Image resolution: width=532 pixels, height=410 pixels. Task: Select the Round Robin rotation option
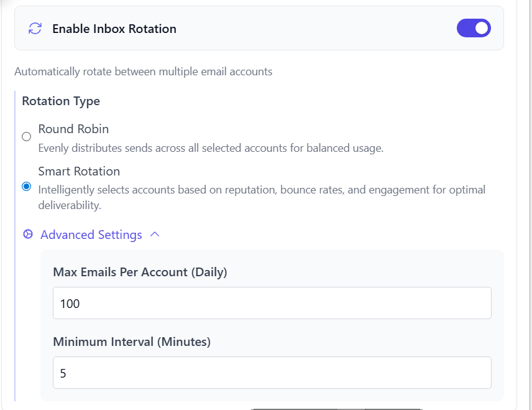tap(25, 136)
